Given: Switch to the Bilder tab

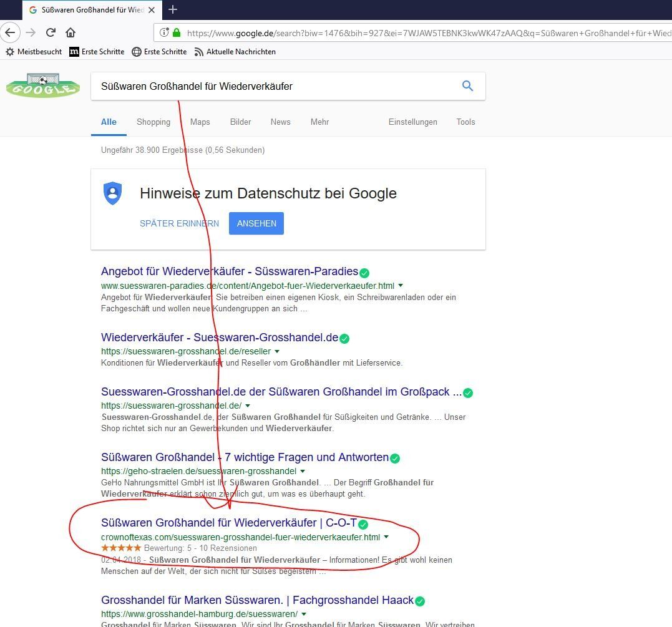Looking at the screenshot, I should 240,122.
